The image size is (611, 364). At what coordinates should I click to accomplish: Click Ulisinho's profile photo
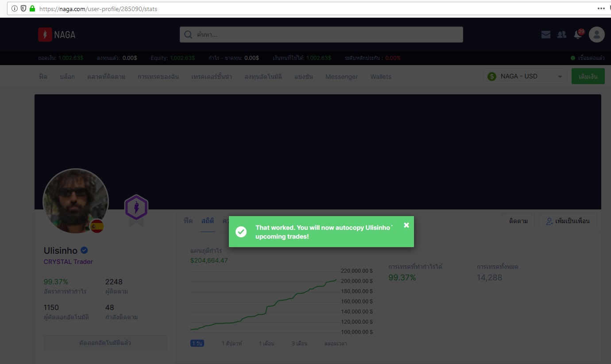[76, 201]
